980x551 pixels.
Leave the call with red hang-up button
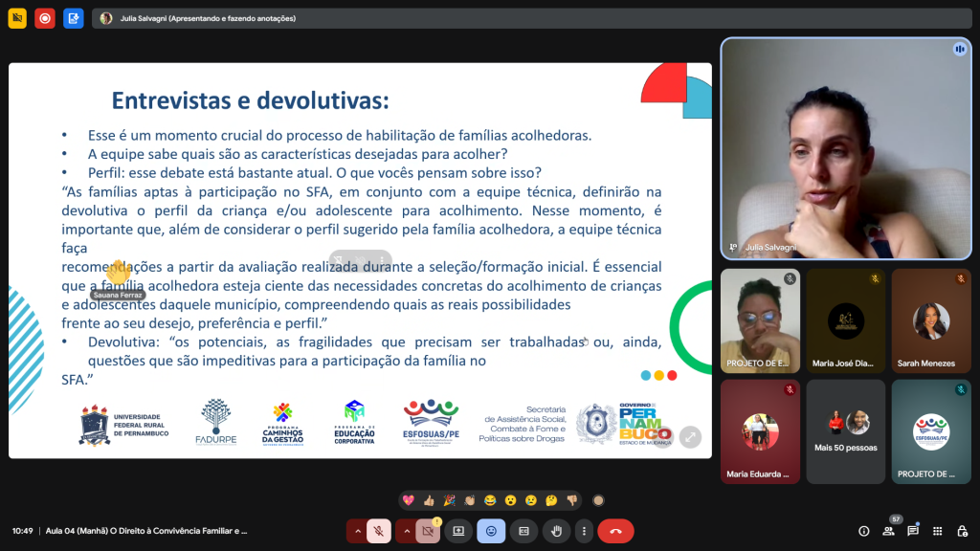coord(615,531)
